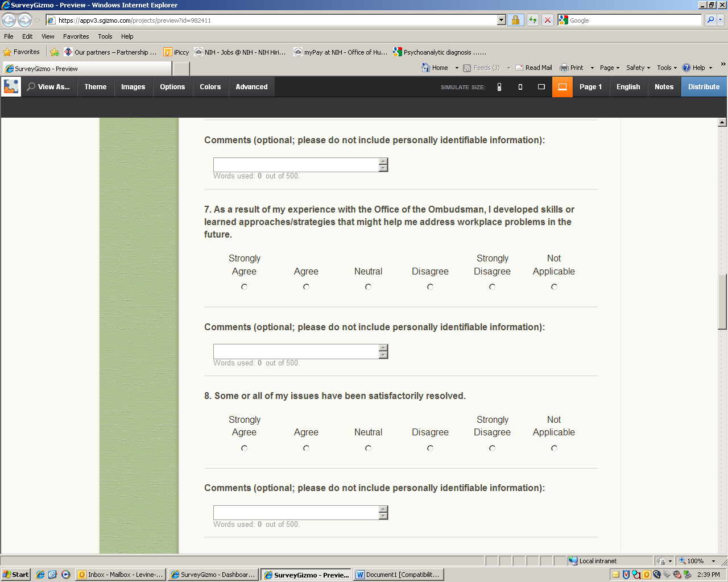Open the zoom level 100% dropdown

[x=713, y=561]
